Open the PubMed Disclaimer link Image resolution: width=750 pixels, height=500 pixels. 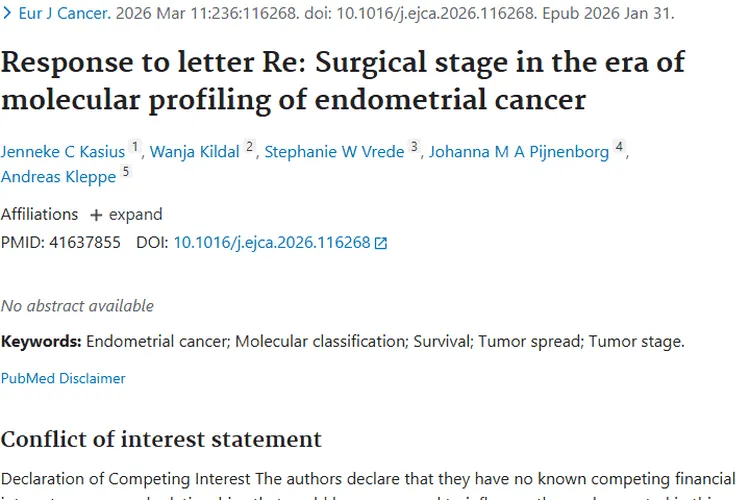[x=63, y=379]
